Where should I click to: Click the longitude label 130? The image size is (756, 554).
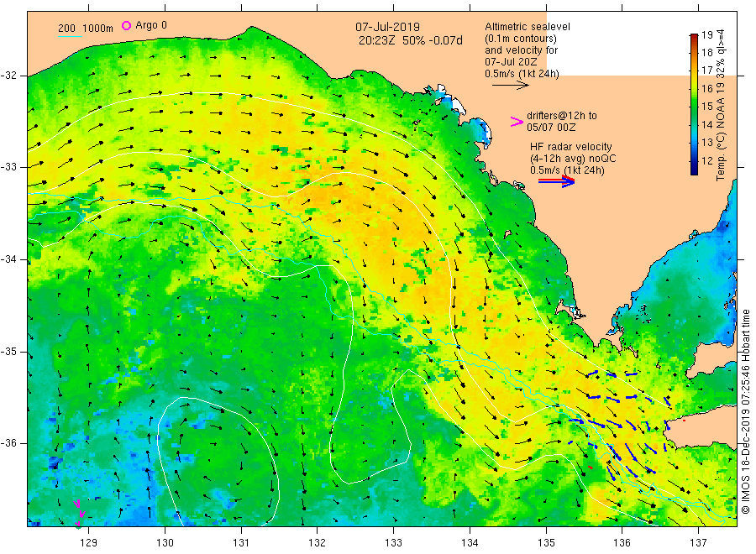point(165,543)
